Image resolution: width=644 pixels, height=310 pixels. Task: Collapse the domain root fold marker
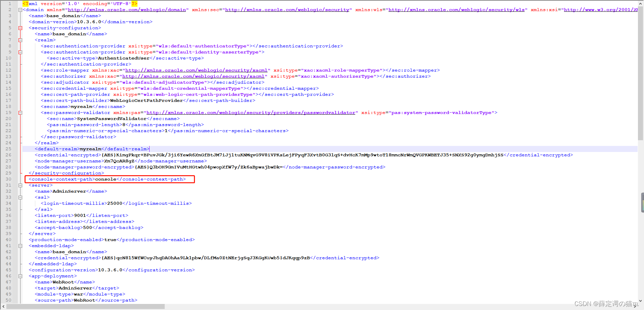click(x=20, y=10)
